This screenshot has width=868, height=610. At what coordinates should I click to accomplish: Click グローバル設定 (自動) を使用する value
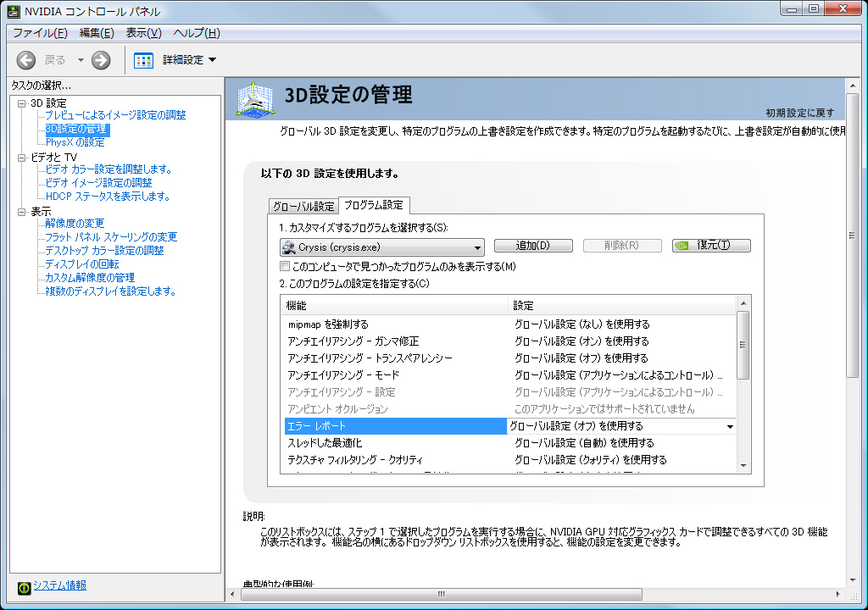(x=584, y=443)
